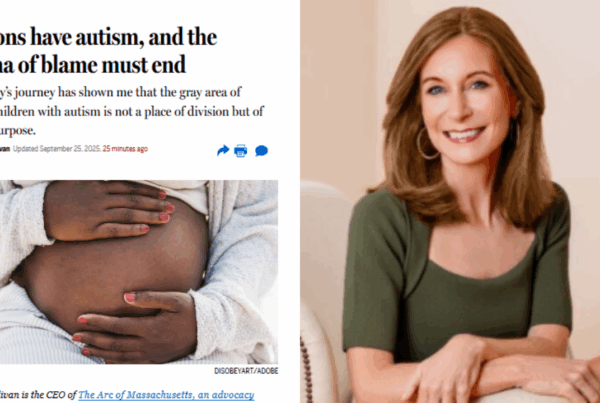Open the print article icon

click(241, 151)
